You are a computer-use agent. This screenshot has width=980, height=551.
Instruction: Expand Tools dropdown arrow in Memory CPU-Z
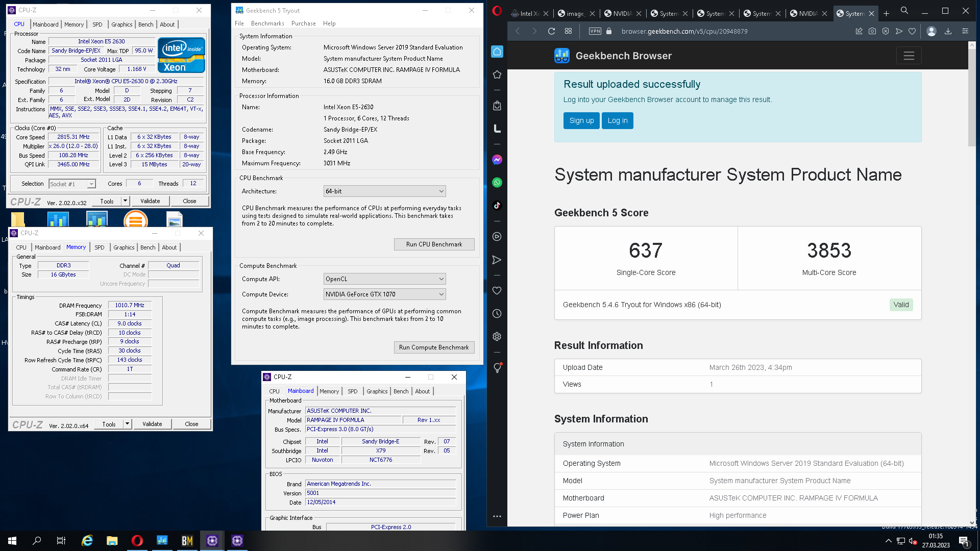click(x=127, y=424)
